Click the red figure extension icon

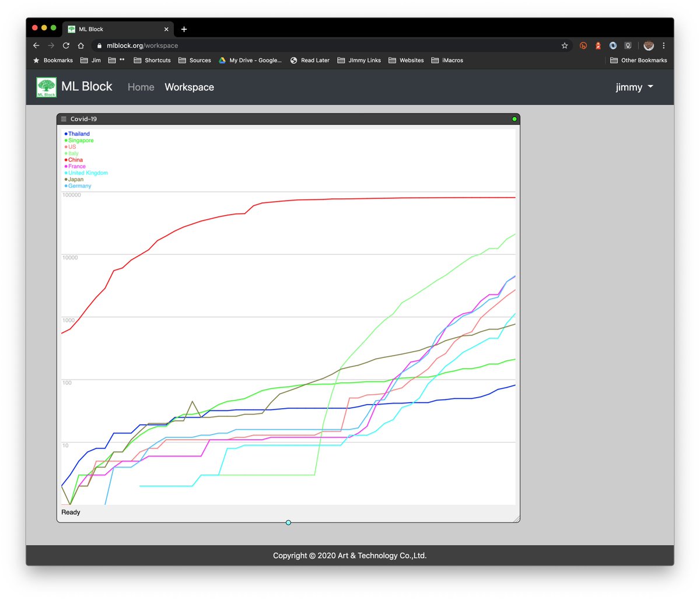coord(598,45)
